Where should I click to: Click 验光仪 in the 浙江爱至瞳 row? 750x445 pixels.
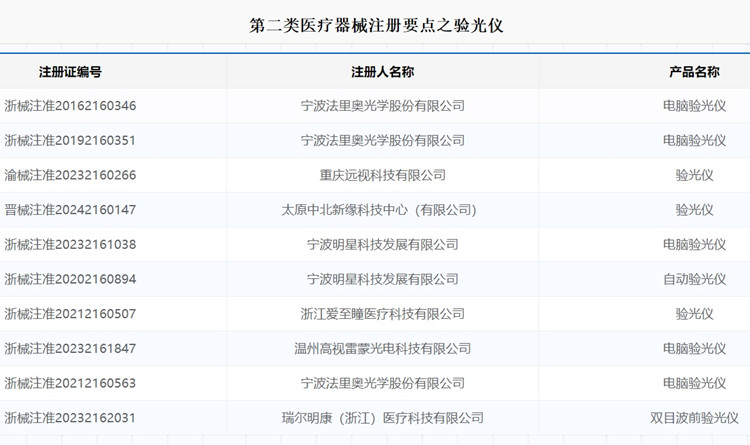coord(695,314)
